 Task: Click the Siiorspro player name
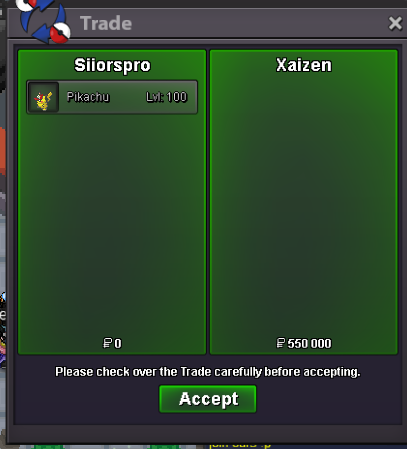click(x=112, y=65)
